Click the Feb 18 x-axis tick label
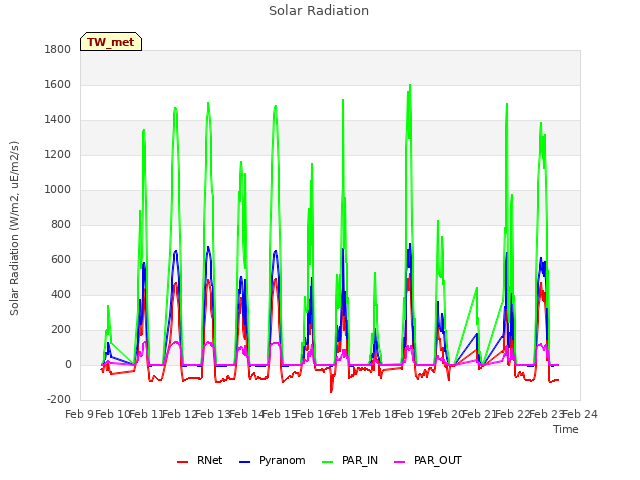The height and width of the screenshot is (480, 640). coord(380,414)
